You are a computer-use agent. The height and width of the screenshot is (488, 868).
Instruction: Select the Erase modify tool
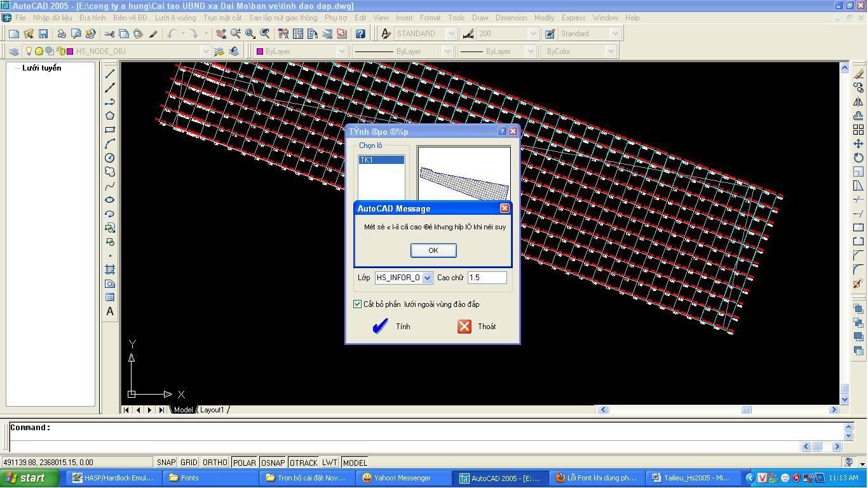tap(858, 74)
